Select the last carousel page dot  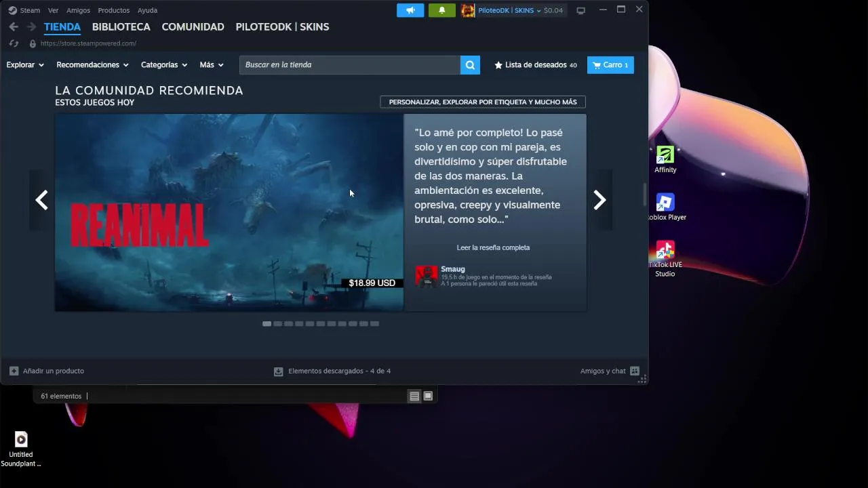click(374, 324)
